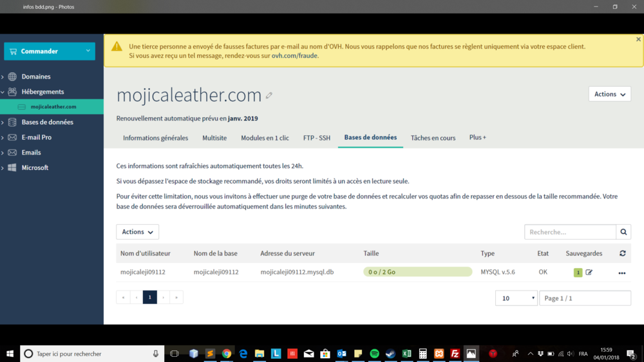Click the Hébergements icon in sidebar

pos(12,91)
